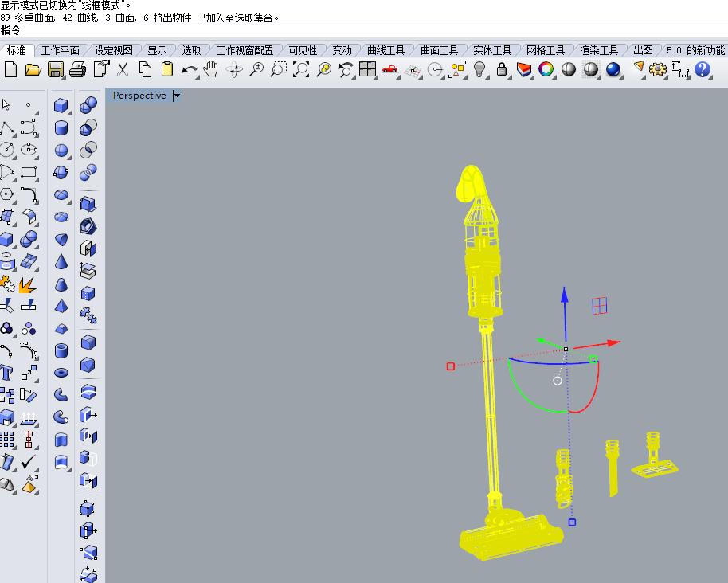Screen dimensions: 728x583
Task: Open the 设定视图 toolbar tab
Action: point(114,50)
